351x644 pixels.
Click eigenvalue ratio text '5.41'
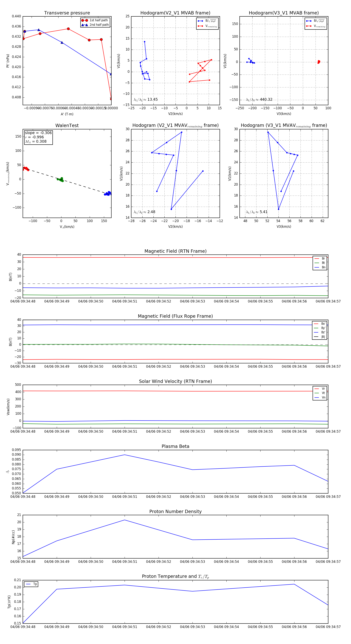point(264,212)
